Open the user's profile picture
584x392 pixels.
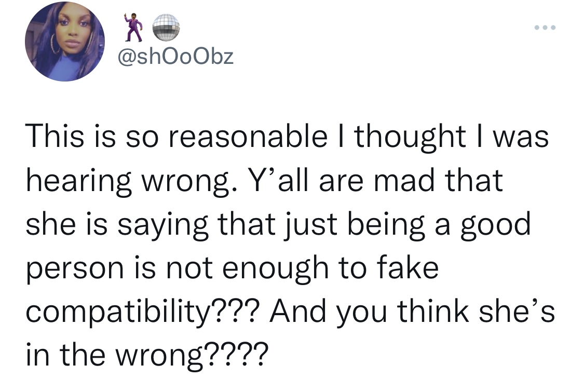pyautogui.click(x=65, y=42)
